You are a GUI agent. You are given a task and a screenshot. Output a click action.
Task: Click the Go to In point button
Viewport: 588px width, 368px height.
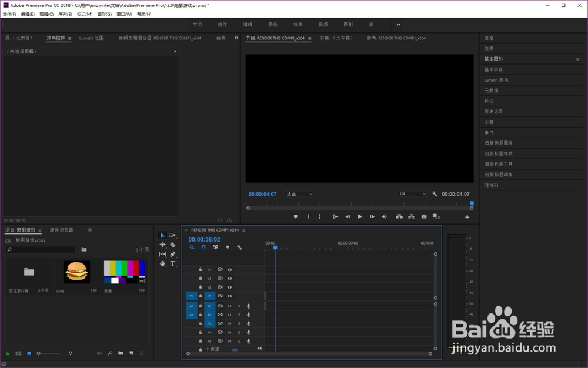point(336,216)
